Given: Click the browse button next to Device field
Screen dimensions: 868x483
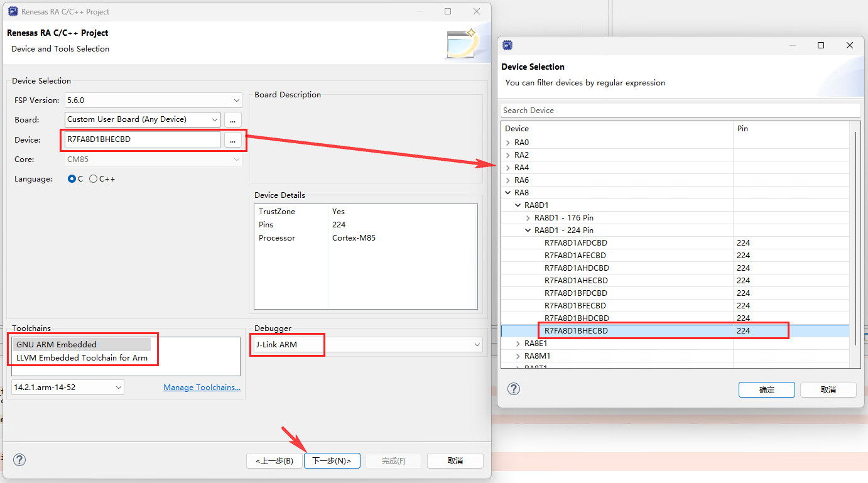Looking at the screenshot, I should [x=232, y=140].
